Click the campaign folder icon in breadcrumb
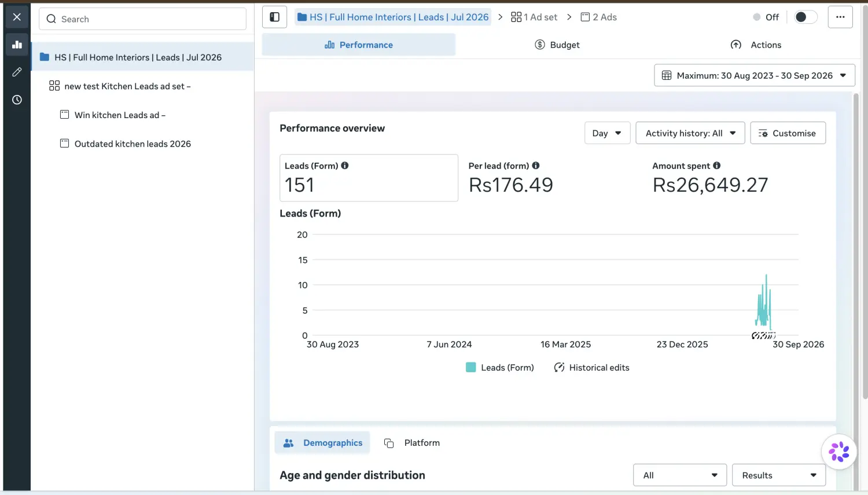This screenshot has height=495, width=868. [x=302, y=17]
